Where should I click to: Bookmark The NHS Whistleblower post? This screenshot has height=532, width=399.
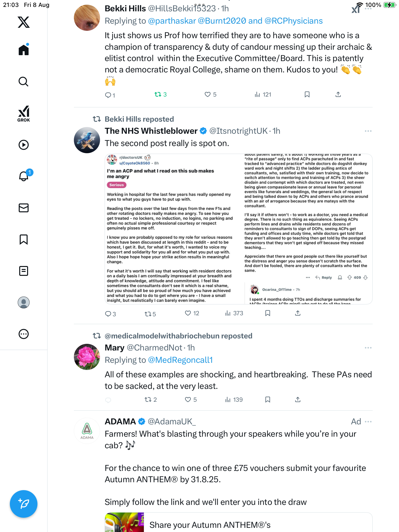click(x=268, y=313)
